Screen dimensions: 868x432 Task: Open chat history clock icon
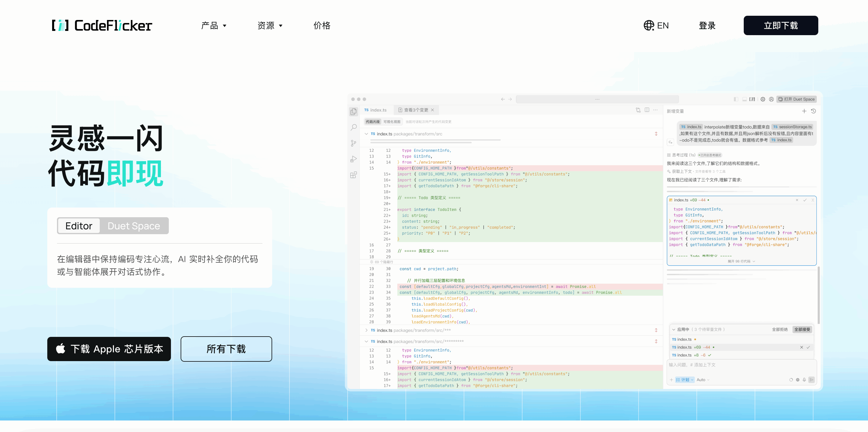[x=813, y=111]
